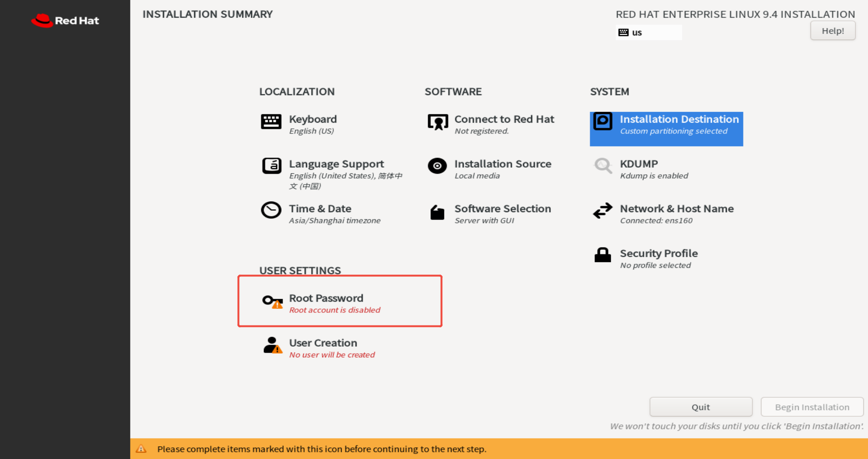Click 'Not registered.' status text
Viewport: 868px width, 459px height.
click(x=481, y=131)
